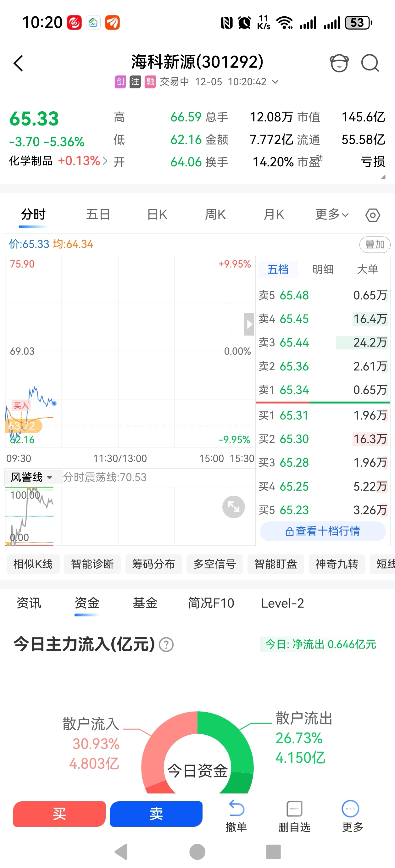Select 大单 large orders tab
395x868 pixels.
[x=367, y=269]
